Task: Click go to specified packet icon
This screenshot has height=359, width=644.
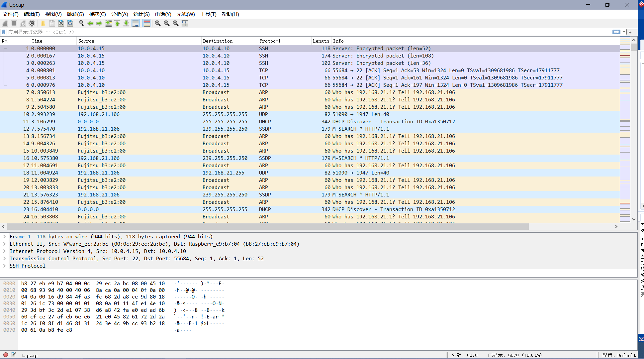Action: pos(108,23)
